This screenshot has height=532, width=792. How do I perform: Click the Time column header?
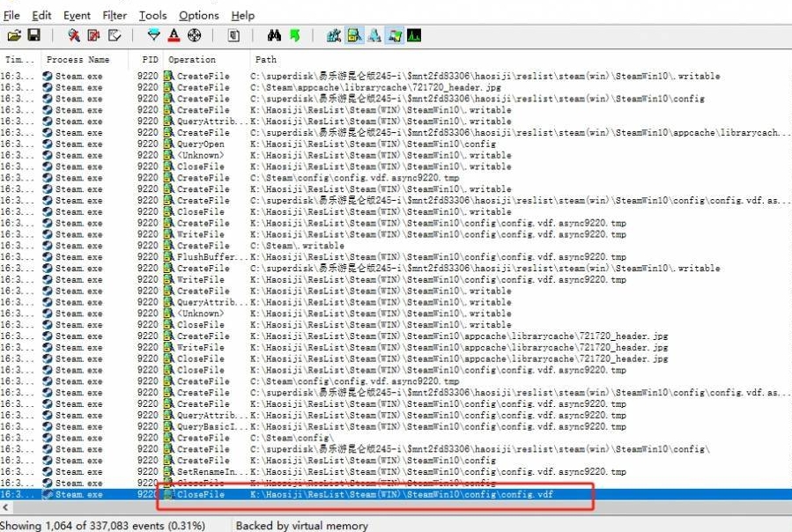pyautogui.click(x=19, y=60)
